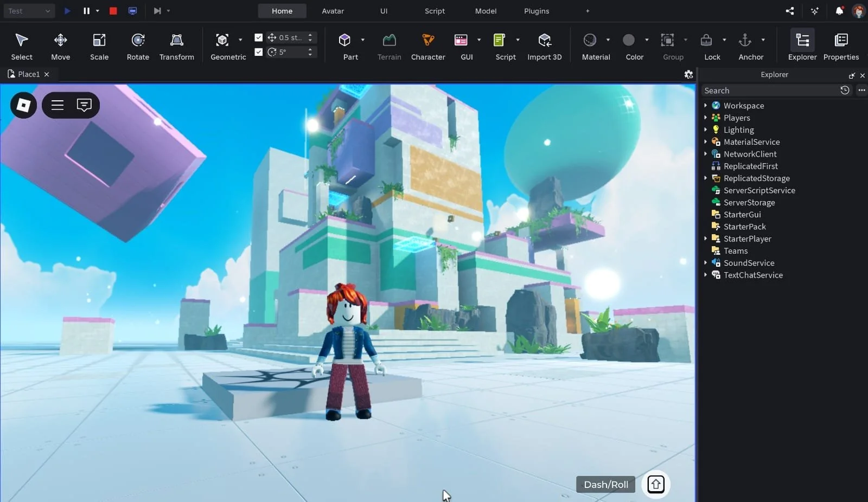This screenshot has height=502, width=868.
Task: Pick the Color swatch circle
Action: [x=629, y=40]
